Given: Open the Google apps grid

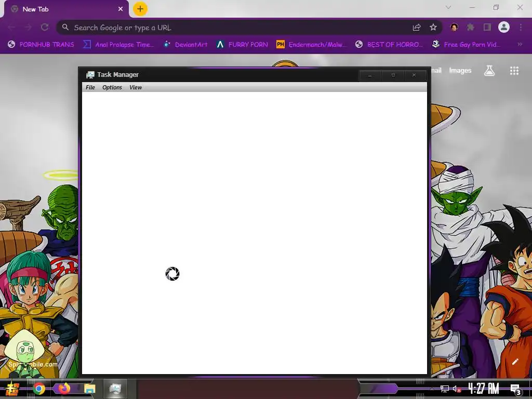Looking at the screenshot, I should pyautogui.click(x=514, y=71).
